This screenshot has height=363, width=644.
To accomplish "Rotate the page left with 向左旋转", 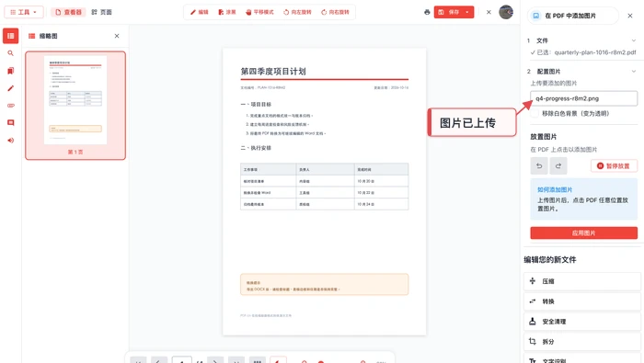I will pyautogui.click(x=297, y=12).
